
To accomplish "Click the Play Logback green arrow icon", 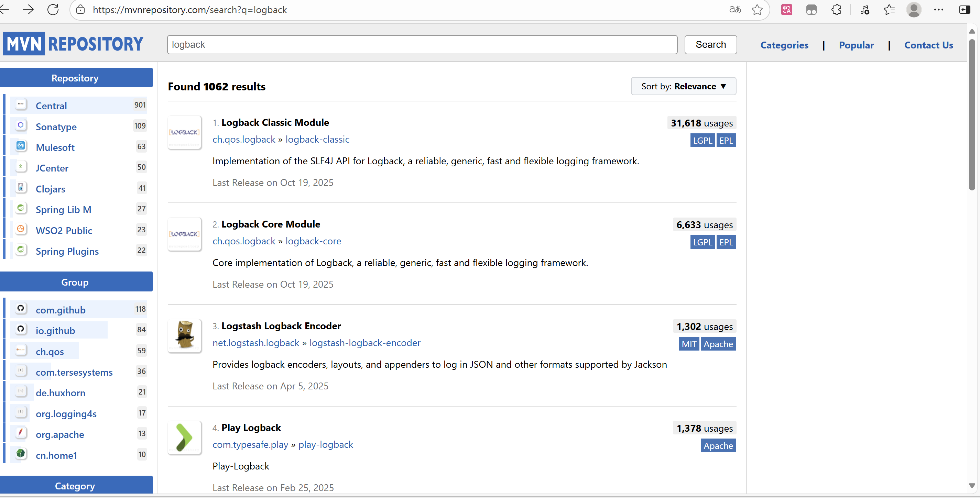I will (x=185, y=437).
